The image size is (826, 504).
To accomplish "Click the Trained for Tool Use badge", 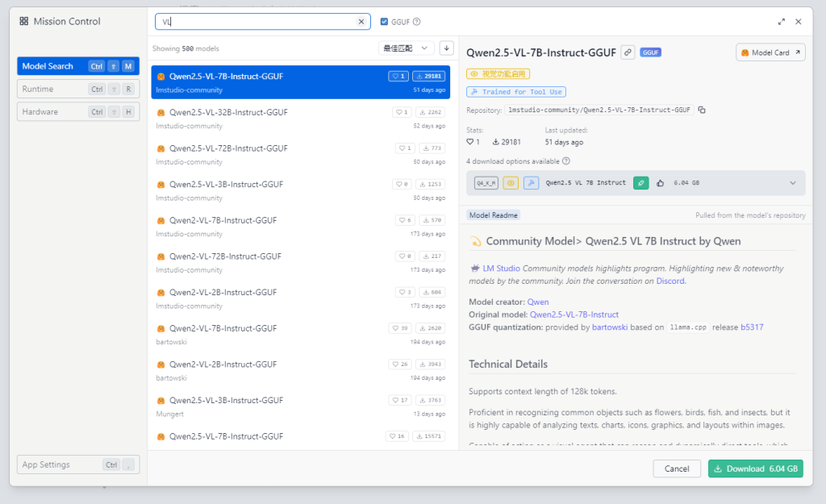I will [x=516, y=92].
